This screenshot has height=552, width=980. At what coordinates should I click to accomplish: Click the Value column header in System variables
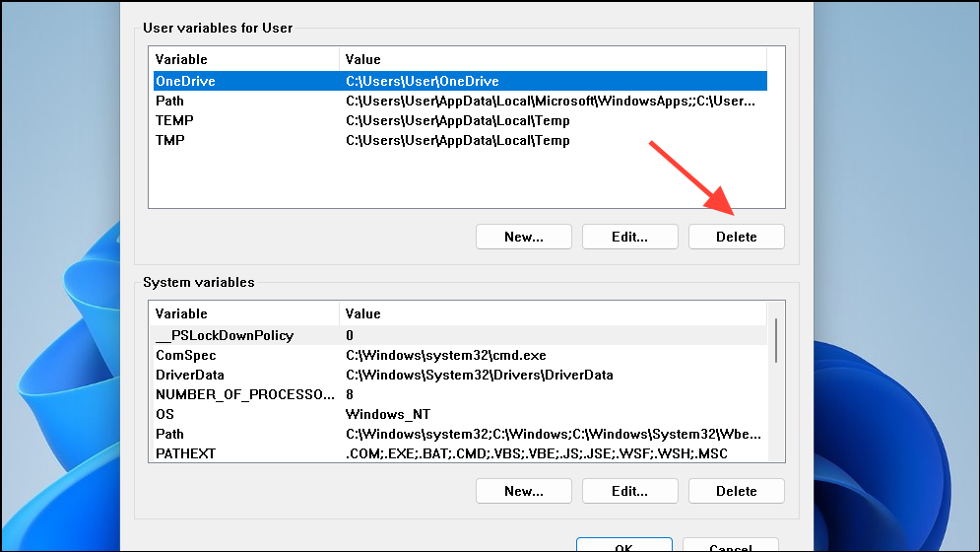pos(554,313)
